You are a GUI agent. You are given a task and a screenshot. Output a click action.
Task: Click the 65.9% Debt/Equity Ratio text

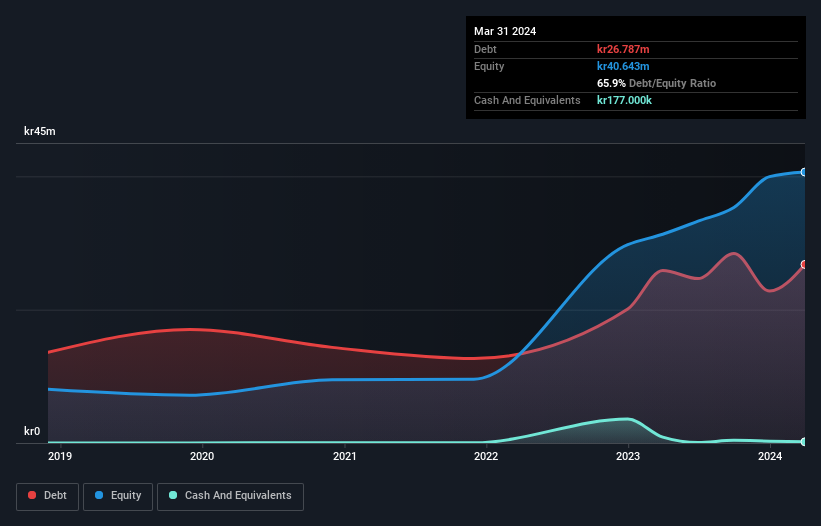656,83
